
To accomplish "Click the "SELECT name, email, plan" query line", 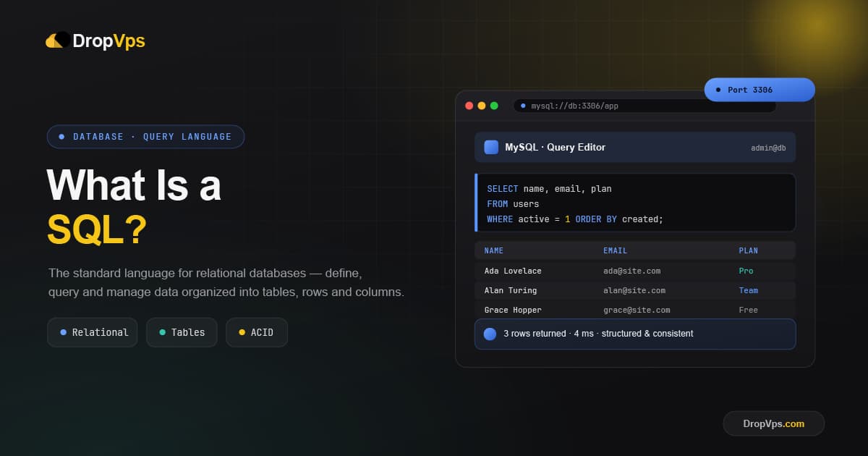I will click(549, 189).
